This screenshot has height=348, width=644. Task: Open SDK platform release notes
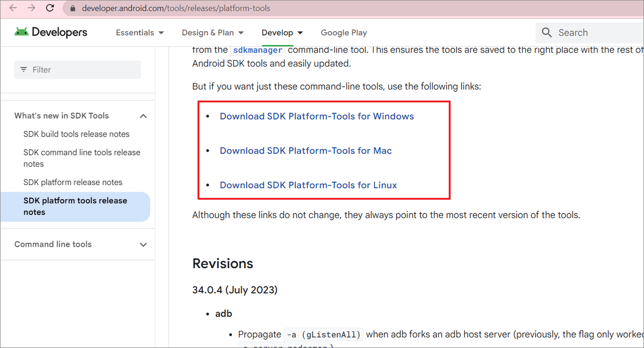tap(73, 182)
